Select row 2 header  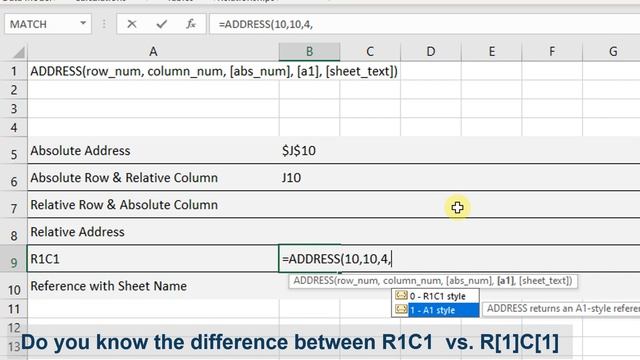click(x=13, y=90)
